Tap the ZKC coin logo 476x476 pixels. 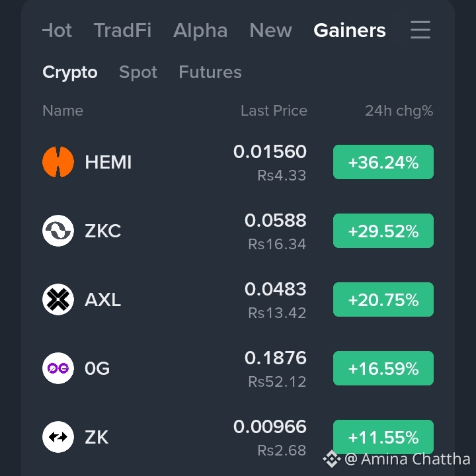click(58, 231)
